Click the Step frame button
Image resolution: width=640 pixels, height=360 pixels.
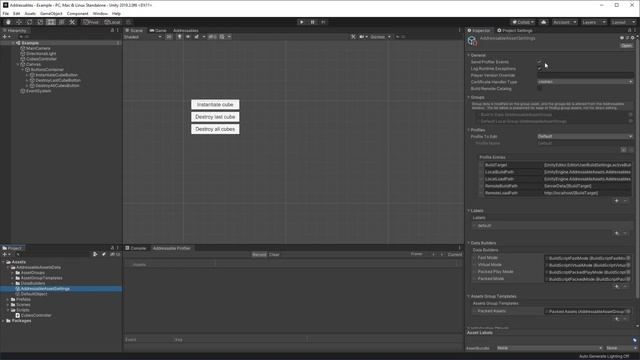(323, 22)
